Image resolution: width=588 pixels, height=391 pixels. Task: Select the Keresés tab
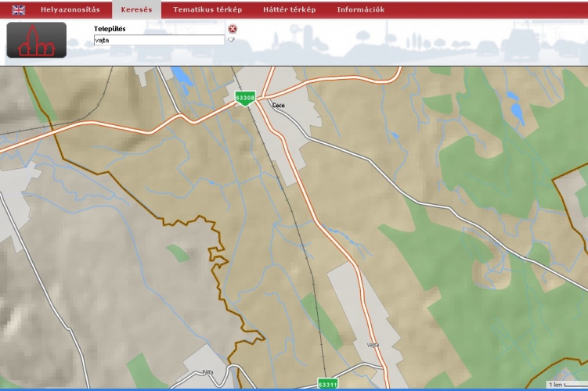(136, 10)
